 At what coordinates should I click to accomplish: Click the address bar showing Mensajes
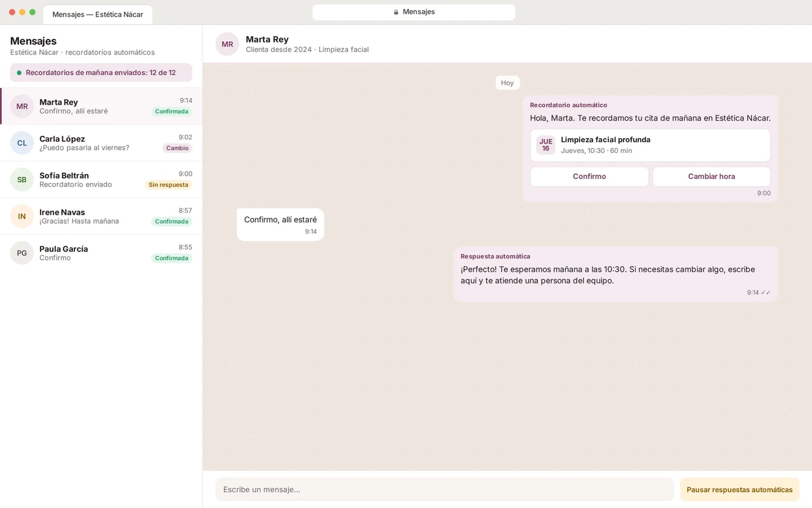tap(414, 12)
